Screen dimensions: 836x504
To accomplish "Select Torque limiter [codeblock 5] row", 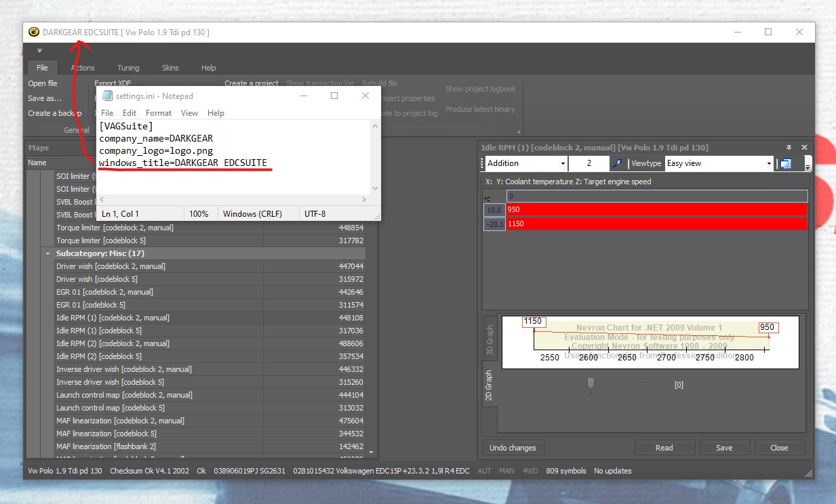I will point(210,240).
